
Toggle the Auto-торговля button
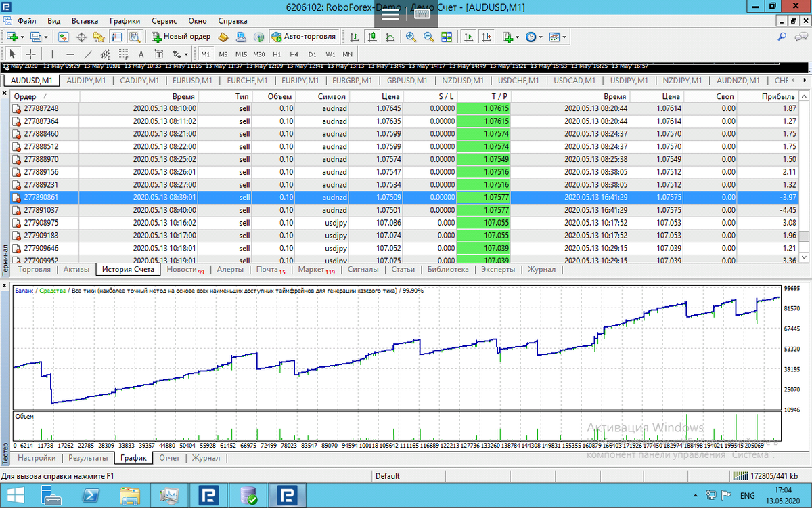pos(303,37)
